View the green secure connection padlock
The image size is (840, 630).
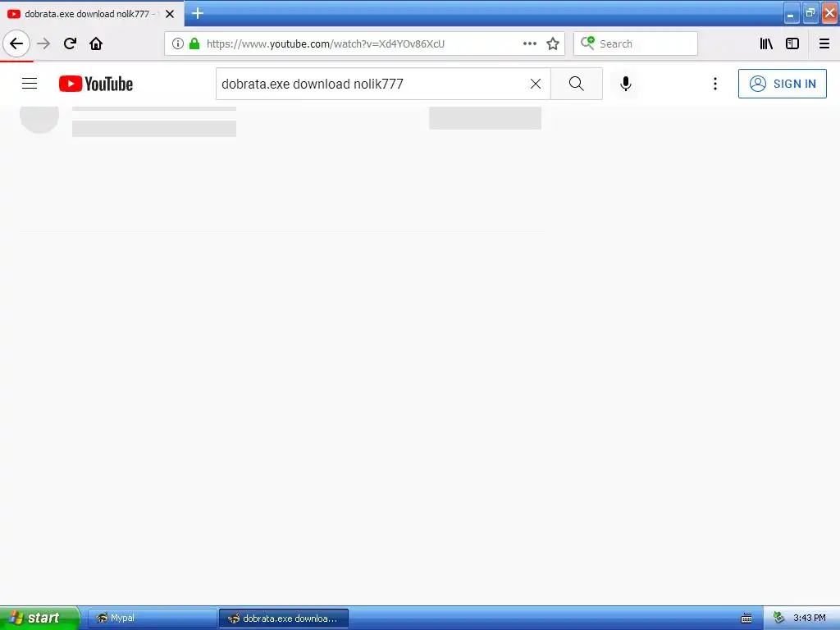click(x=194, y=43)
